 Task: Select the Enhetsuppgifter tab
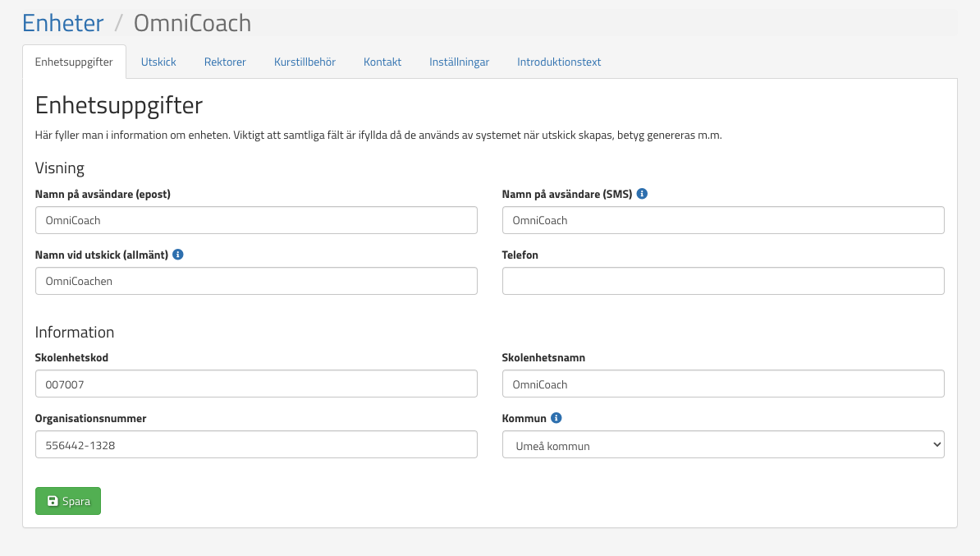point(74,62)
